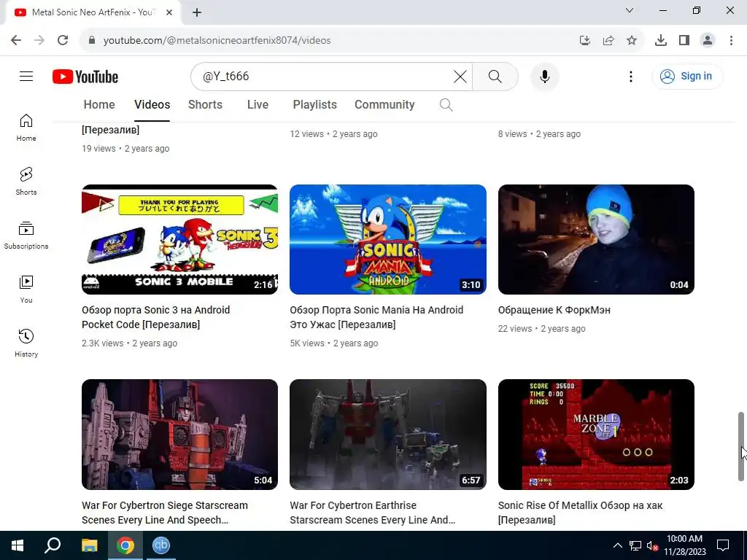Click the Sign in button
The height and width of the screenshot is (560, 747).
[x=687, y=76]
